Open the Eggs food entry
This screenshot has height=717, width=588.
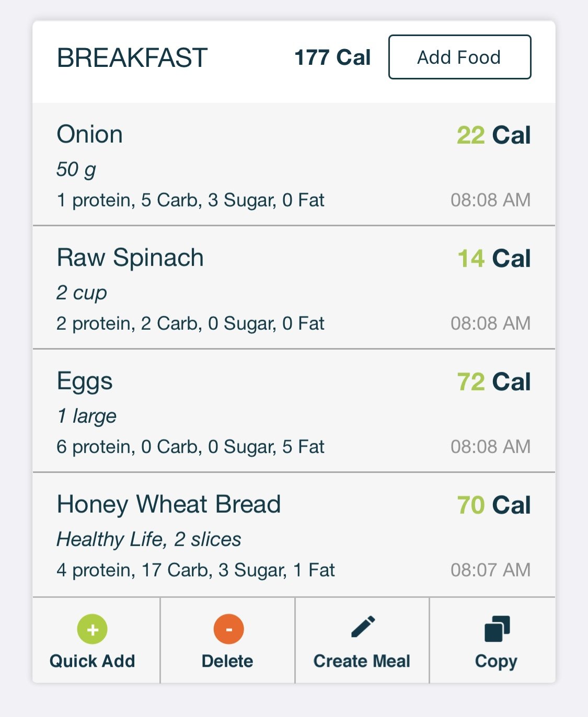pyautogui.click(x=294, y=411)
